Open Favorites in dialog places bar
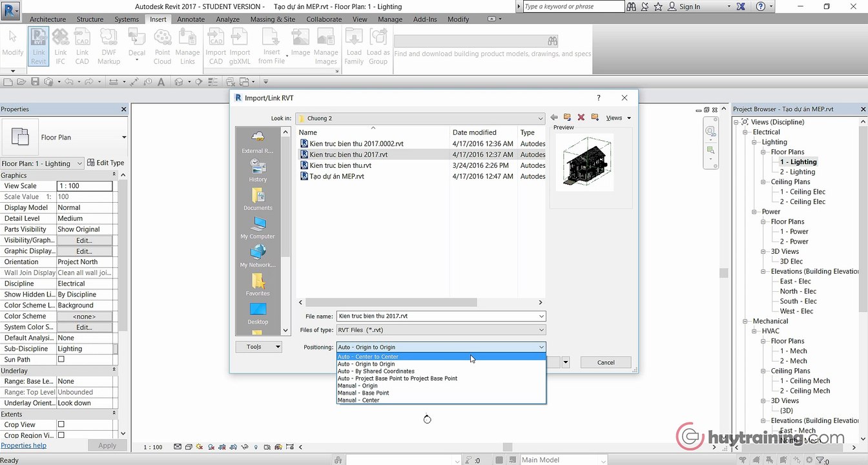 coord(258,284)
